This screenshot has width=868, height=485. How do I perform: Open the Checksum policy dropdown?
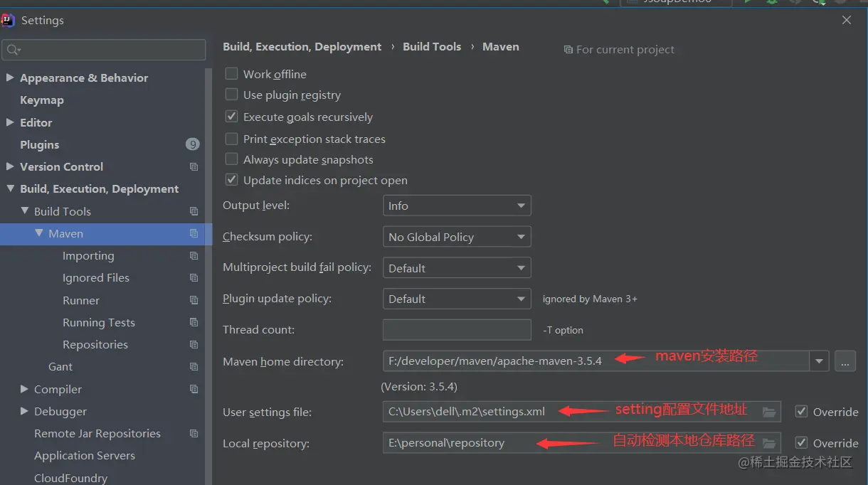coord(457,237)
